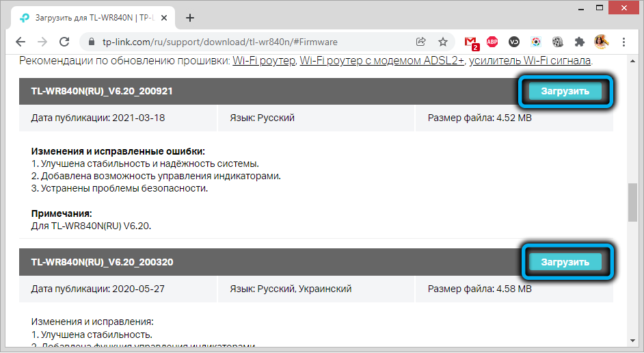This screenshot has width=644, height=353.
Task: Open Wi-Fi роутер с модемом ADSL2+ link
Action: (381, 60)
